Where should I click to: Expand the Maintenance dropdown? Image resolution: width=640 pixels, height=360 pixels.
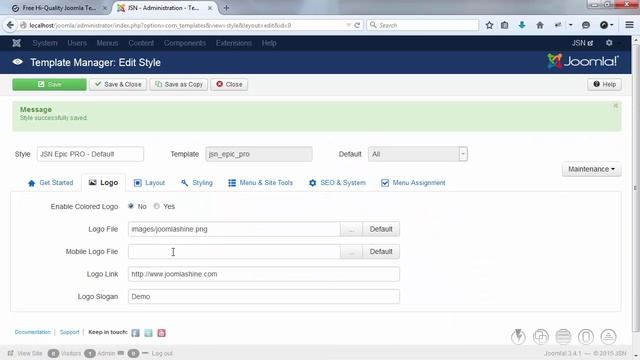coord(591,169)
